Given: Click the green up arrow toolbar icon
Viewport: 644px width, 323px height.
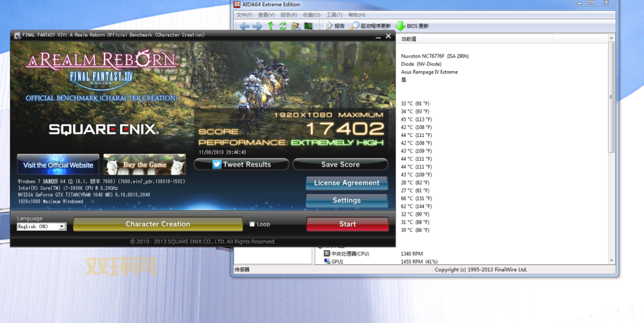Looking at the screenshot, I should 270,26.
